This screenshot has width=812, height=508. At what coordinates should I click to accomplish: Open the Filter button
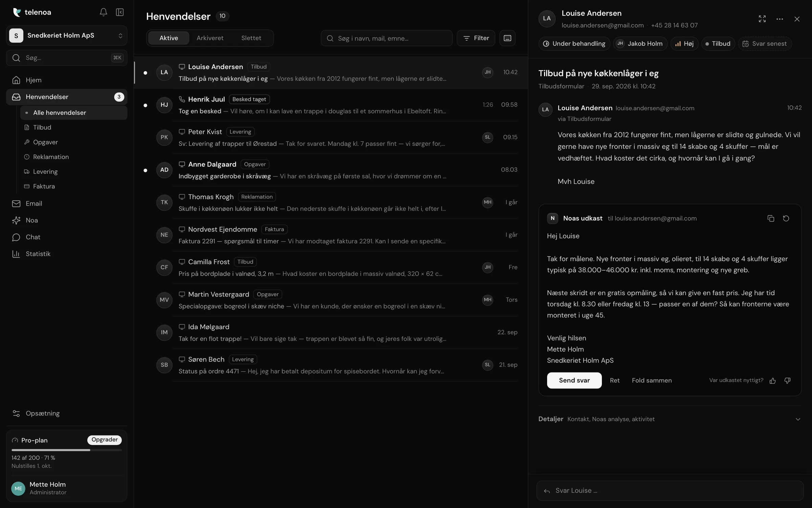(476, 38)
